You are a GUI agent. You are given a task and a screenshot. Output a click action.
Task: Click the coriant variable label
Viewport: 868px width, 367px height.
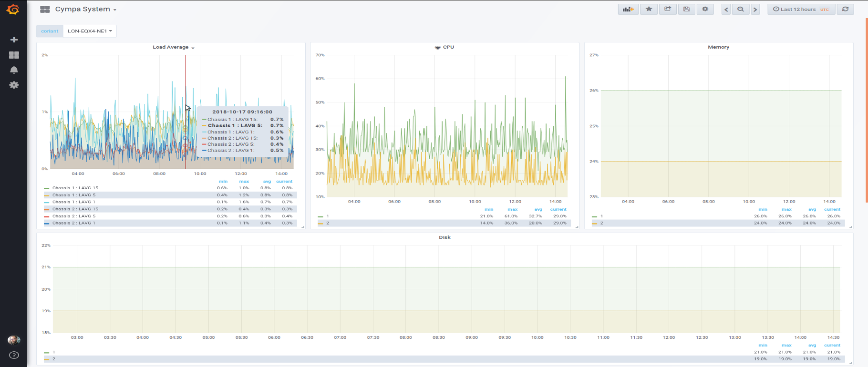point(50,31)
